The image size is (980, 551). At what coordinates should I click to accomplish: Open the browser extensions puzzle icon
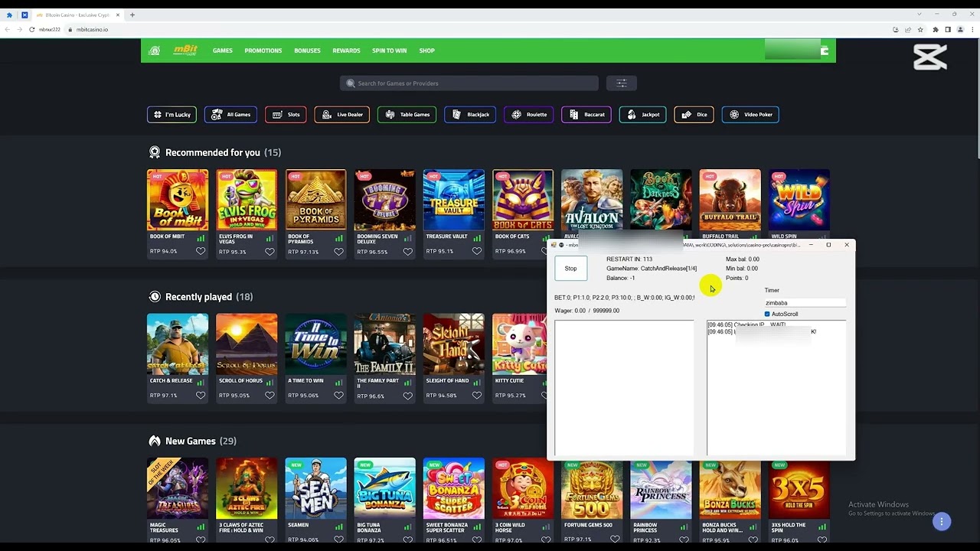point(935,30)
